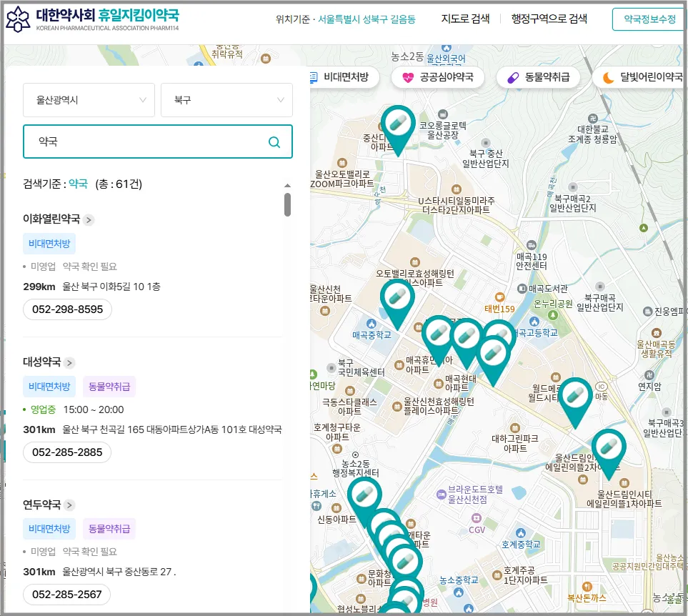The width and height of the screenshot is (688, 616).
Task: Click the 매곡119안전센터 map marker
Action: click(532, 244)
